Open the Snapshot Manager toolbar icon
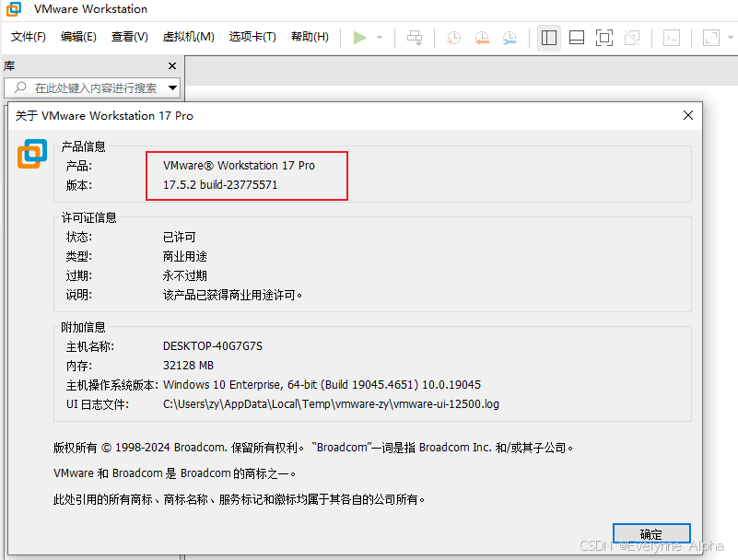Viewport: 738px width, 560px height. pos(510,38)
